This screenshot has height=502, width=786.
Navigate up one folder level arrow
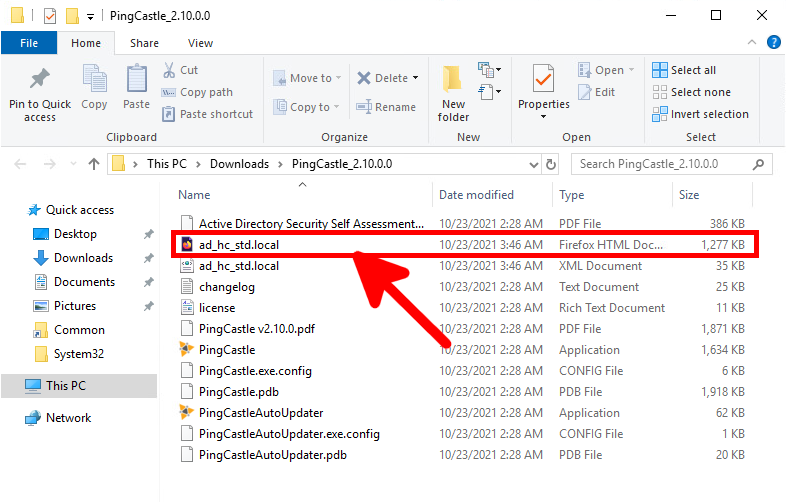(94, 164)
